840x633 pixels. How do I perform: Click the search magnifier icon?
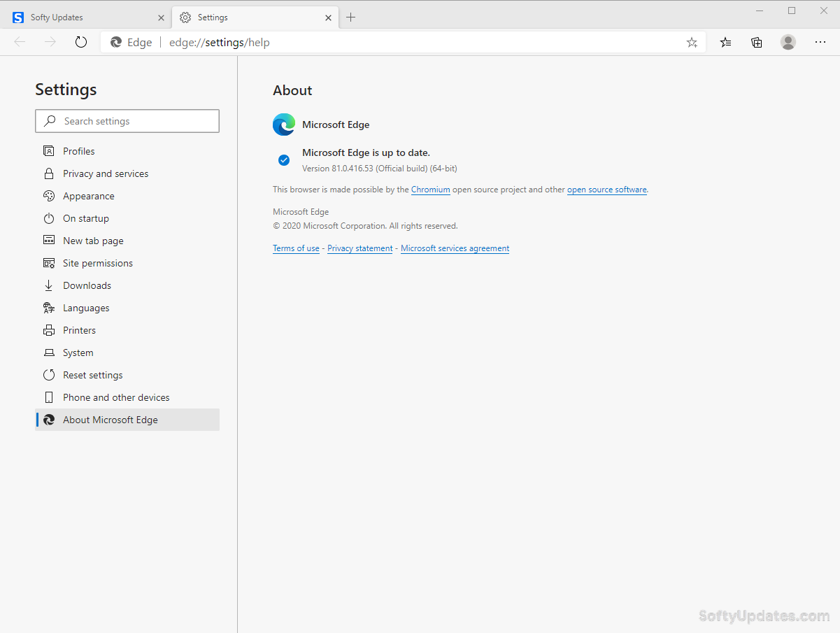click(50, 121)
